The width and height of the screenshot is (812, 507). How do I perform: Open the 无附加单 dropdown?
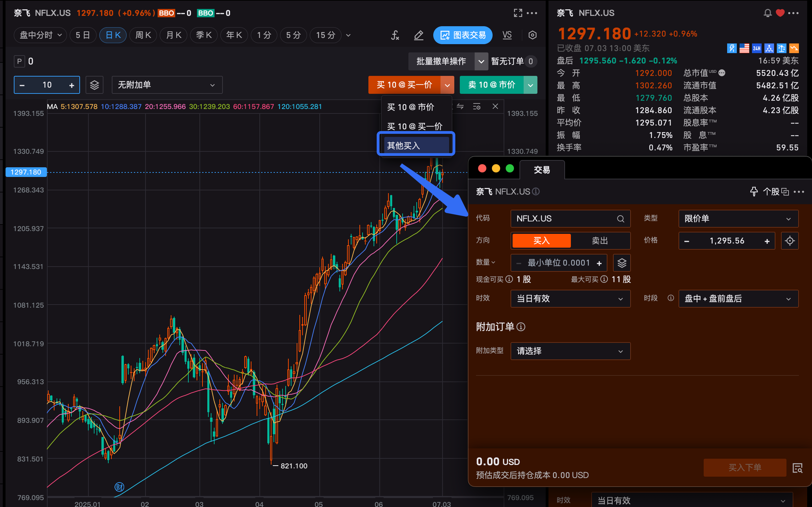(167, 85)
